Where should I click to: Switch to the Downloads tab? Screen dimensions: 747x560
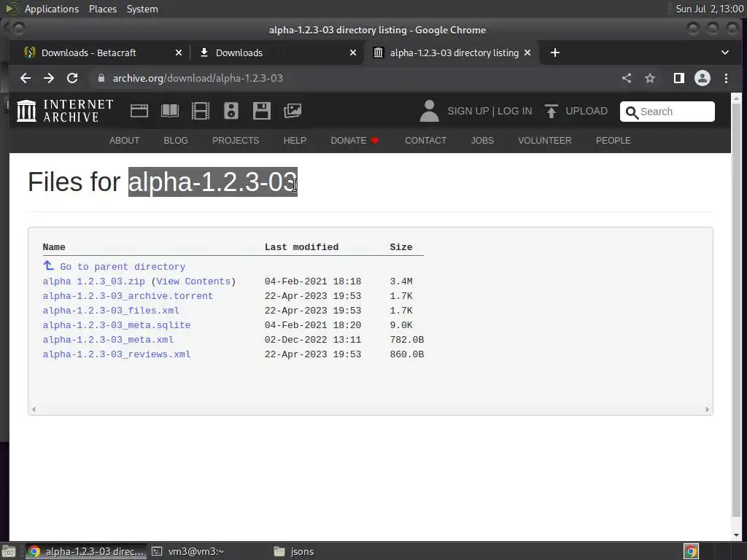[239, 52]
